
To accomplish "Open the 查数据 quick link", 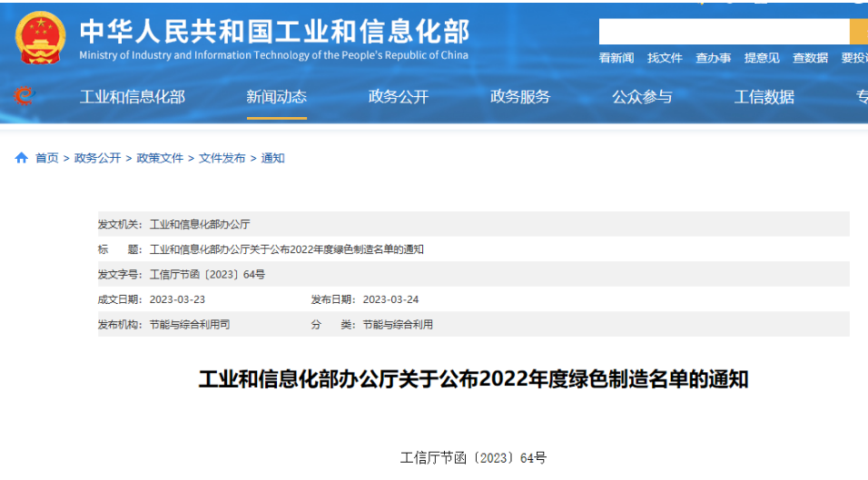I will tap(810, 58).
